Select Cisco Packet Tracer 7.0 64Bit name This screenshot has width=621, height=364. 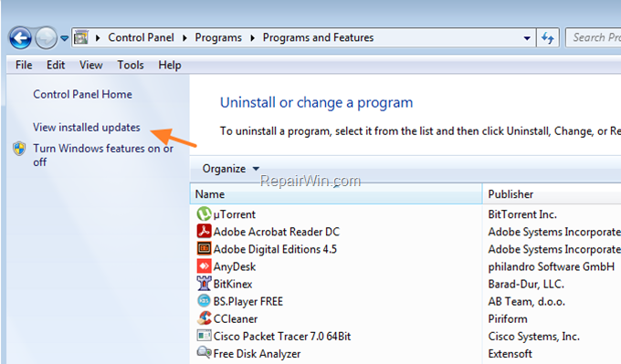282,337
